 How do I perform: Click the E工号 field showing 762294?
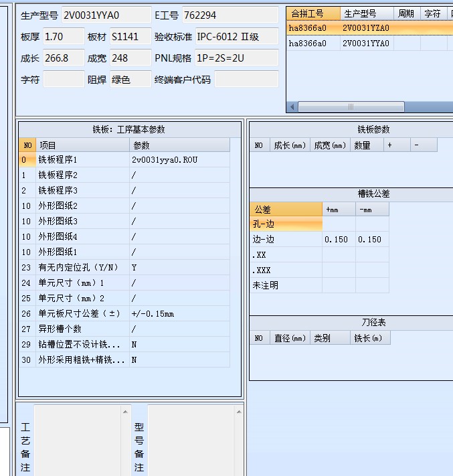coord(230,15)
